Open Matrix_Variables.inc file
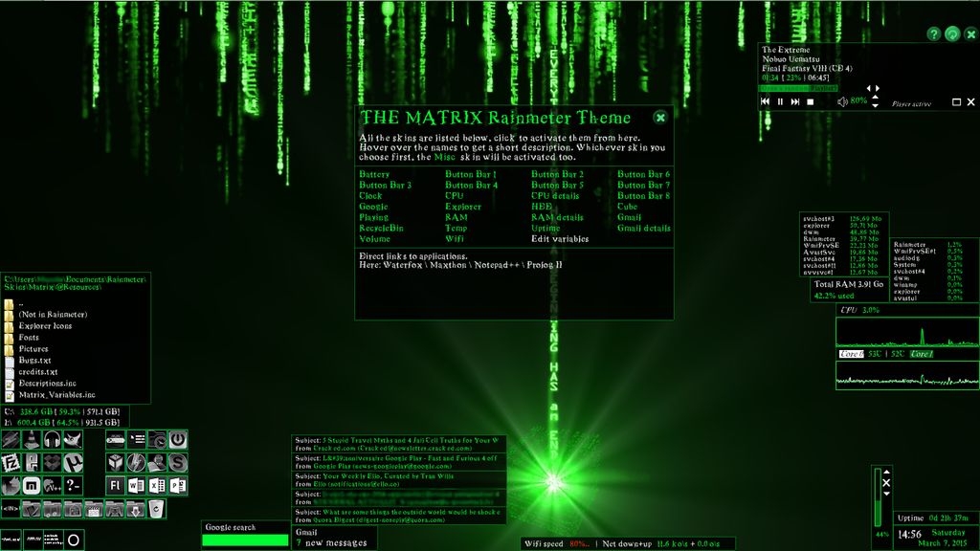Screen dimensions: 980x551 click(56, 395)
